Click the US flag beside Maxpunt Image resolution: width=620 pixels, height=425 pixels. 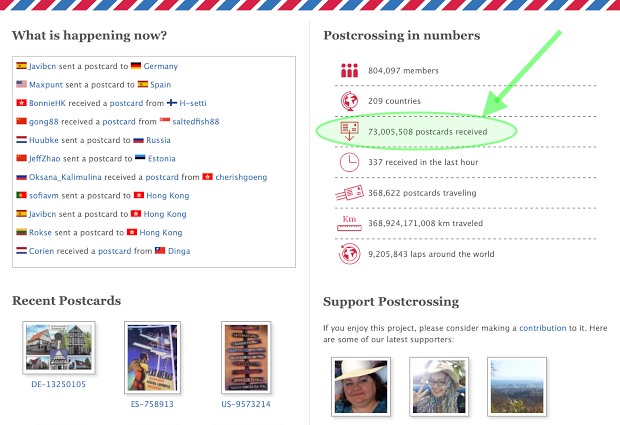pyautogui.click(x=21, y=84)
